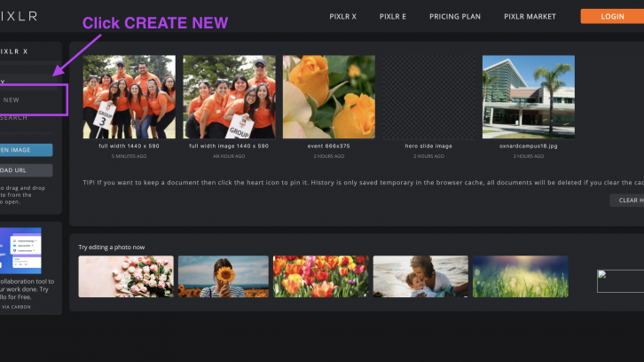644x362 pixels.
Task: Click the '5 MINUTES AGO' timestamp
Action: (129, 156)
